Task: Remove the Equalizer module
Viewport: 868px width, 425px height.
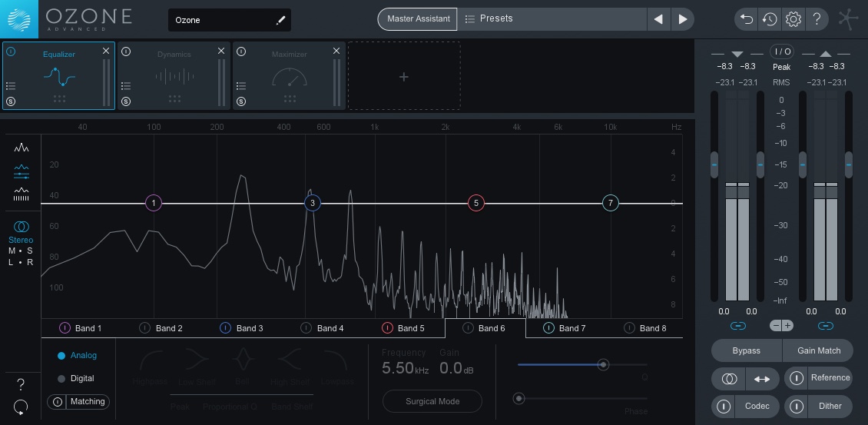Action: coord(106,51)
